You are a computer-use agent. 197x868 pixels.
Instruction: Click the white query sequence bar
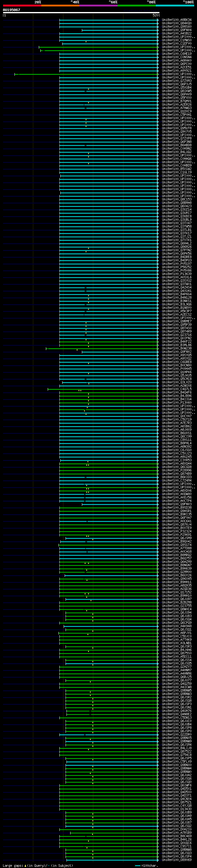[x=81, y=13]
